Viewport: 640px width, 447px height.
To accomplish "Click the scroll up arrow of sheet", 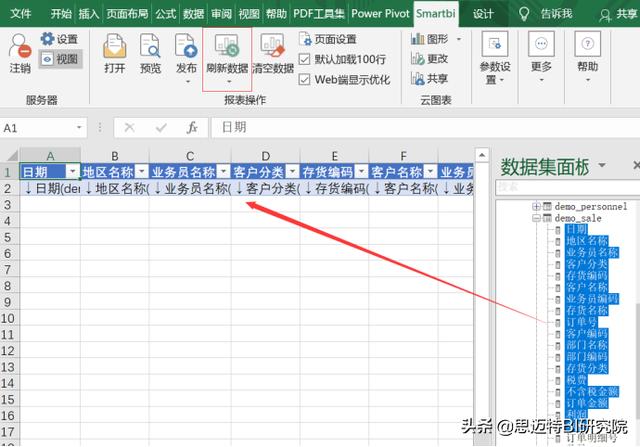I will (x=482, y=155).
